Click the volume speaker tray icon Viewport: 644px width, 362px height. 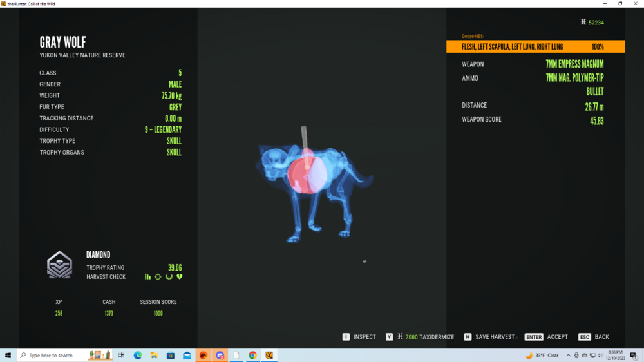[x=601, y=356]
